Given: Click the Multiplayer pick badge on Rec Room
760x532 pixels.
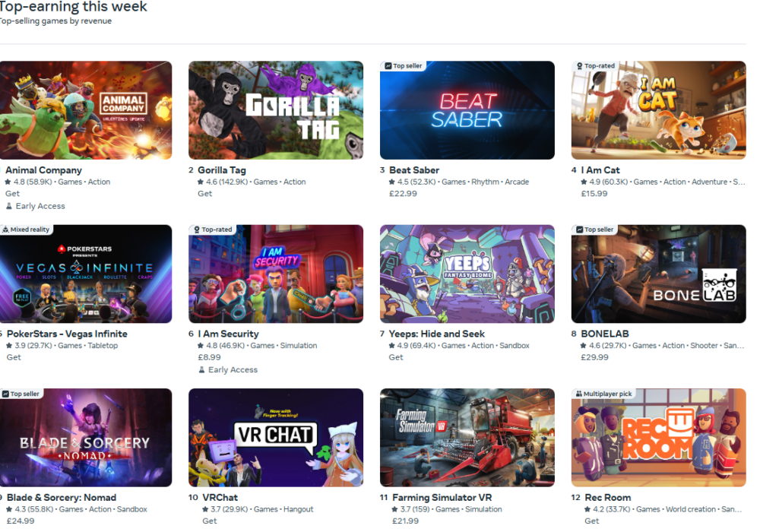Looking at the screenshot, I should point(603,394).
